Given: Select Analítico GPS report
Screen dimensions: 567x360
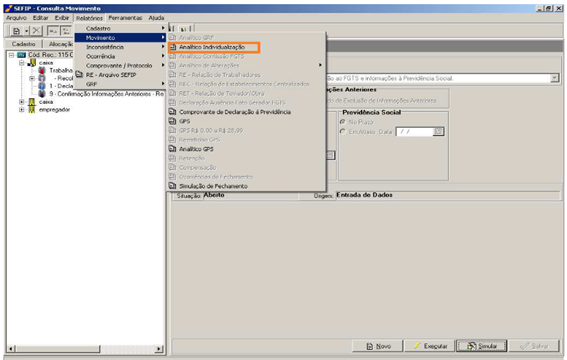Looking at the screenshot, I should (x=196, y=149).
